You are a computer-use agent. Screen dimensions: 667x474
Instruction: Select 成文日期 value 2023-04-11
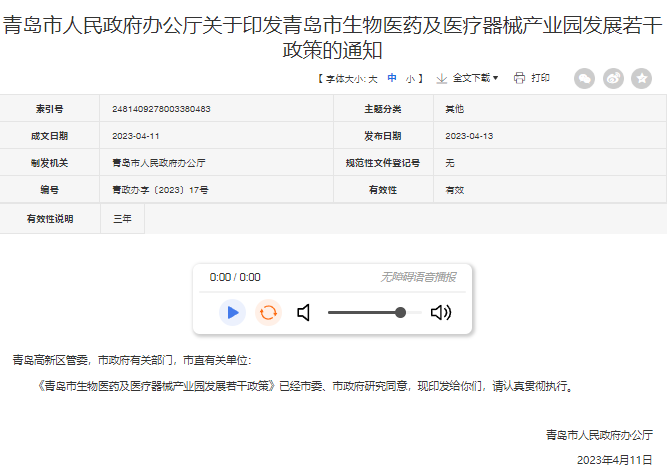[x=136, y=136]
